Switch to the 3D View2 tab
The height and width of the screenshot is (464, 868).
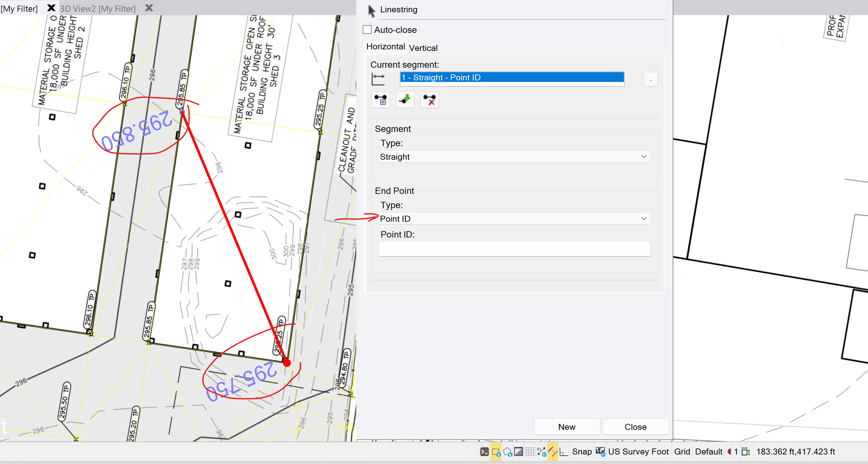pyautogui.click(x=98, y=9)
